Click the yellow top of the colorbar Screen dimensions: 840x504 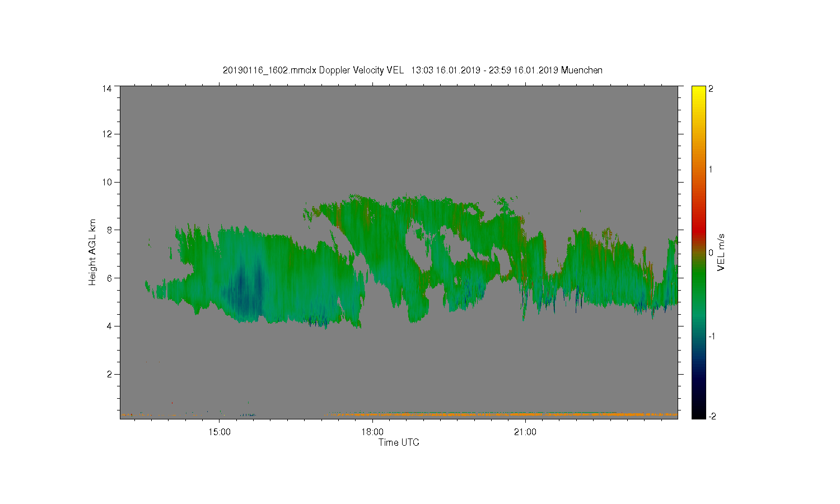pyautogui.click(x=698, y=91)
